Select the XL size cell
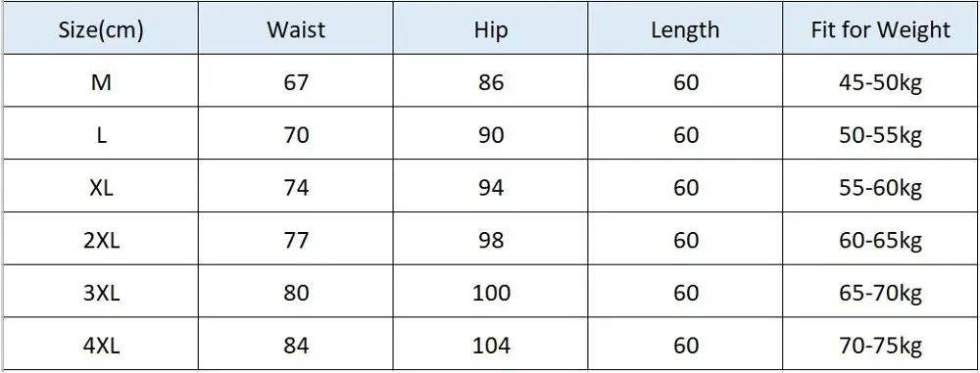The width and height of the screenshot is (980, 373). [101, 187]
